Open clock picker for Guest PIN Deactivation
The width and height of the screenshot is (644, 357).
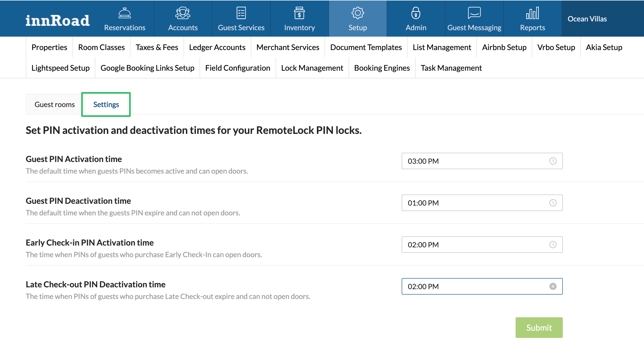pos(553,203)
